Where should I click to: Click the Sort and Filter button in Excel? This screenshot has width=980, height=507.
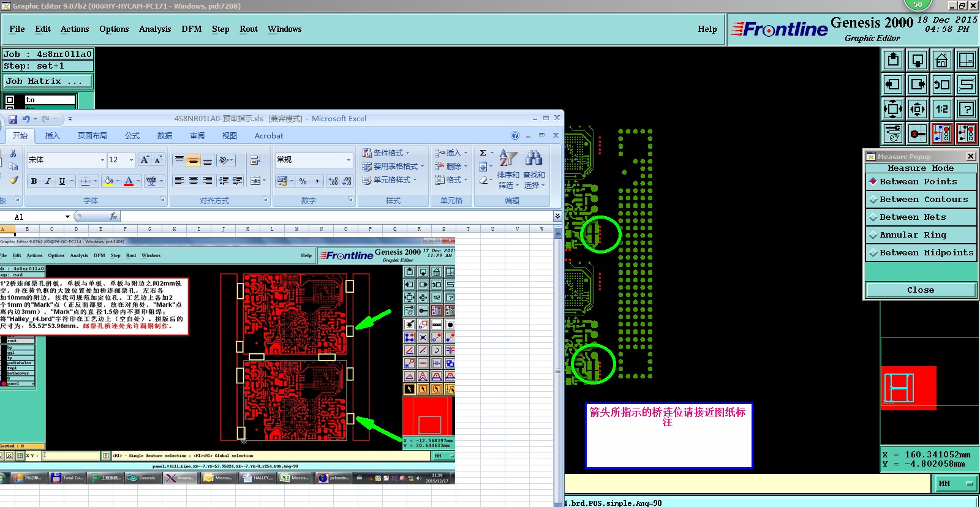click(x=508, y=168)
